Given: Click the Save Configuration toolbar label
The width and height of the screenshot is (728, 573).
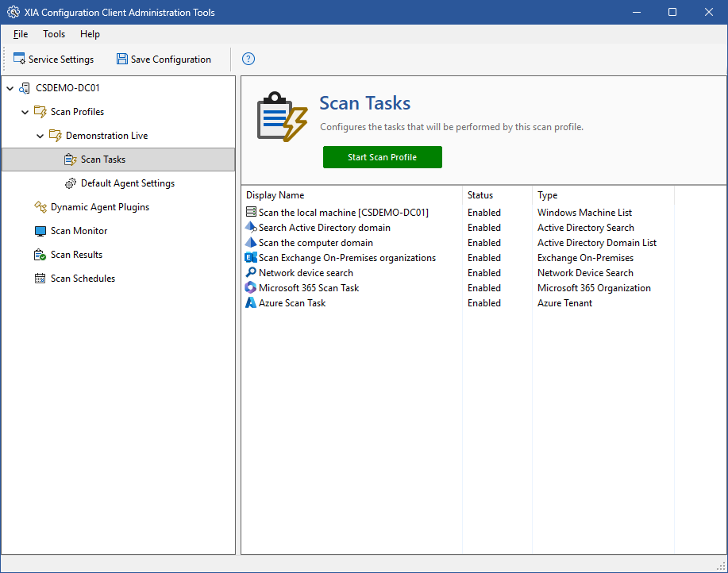Looking at the screenshot, I should click(171, 60).
